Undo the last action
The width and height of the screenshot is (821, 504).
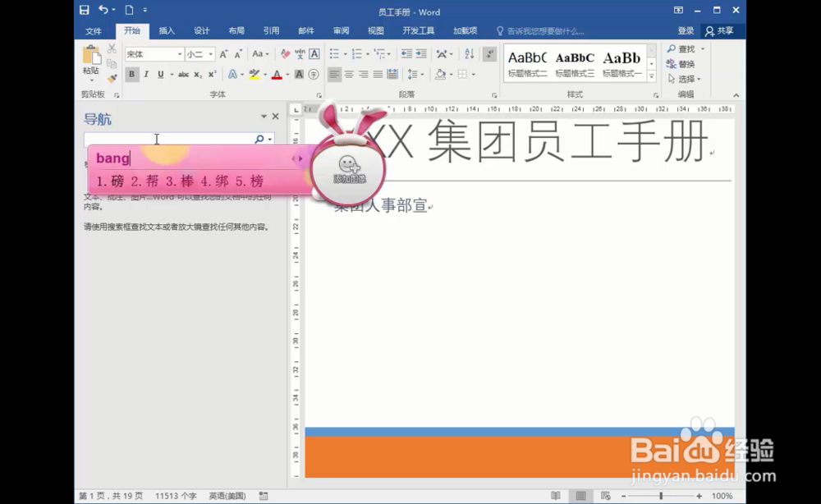(103, 10)
